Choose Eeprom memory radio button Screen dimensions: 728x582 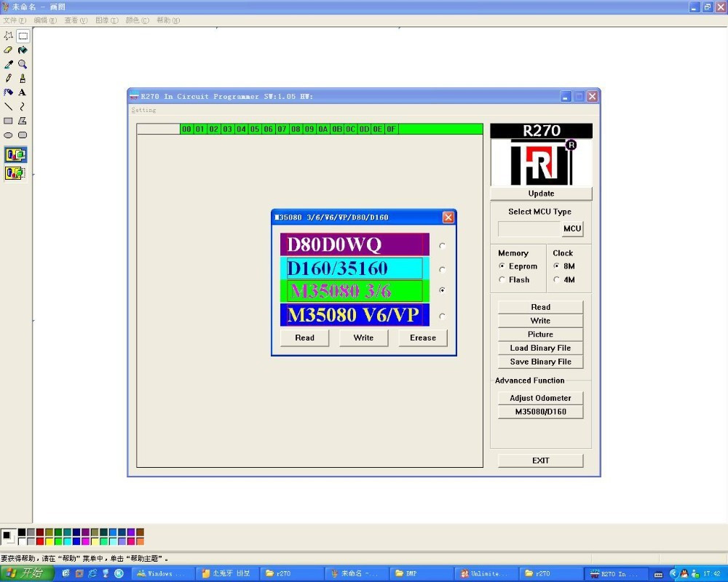(x=502, y=266)
